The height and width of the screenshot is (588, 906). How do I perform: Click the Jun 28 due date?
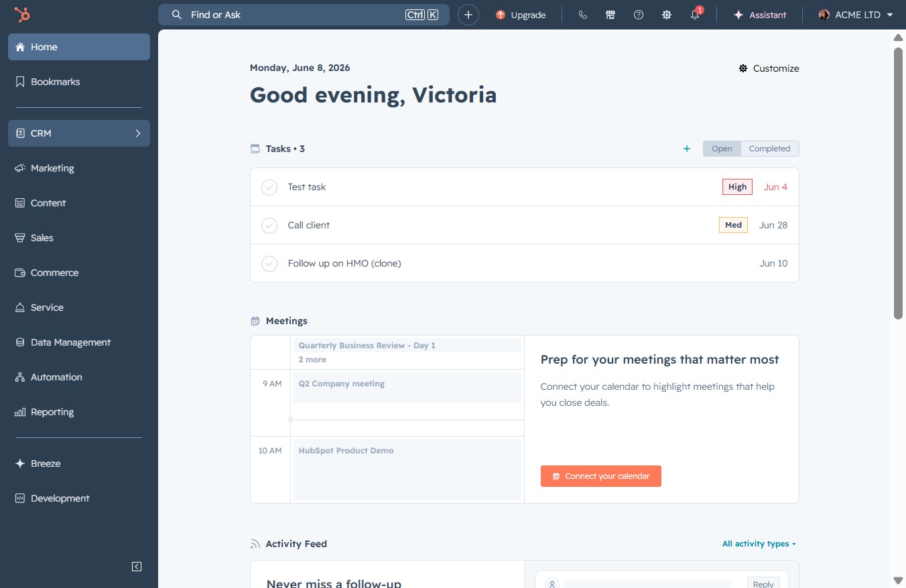click(x=773, y=225)
